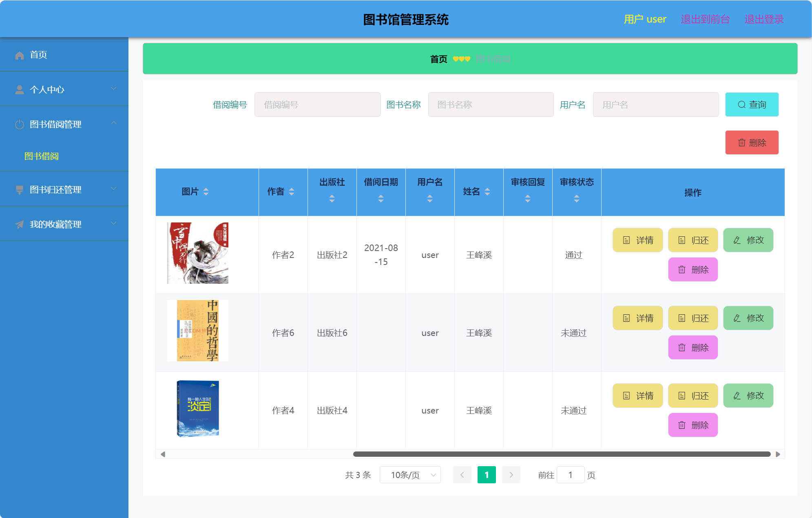Click the 退出到前台 link

(x=705, y=19)
